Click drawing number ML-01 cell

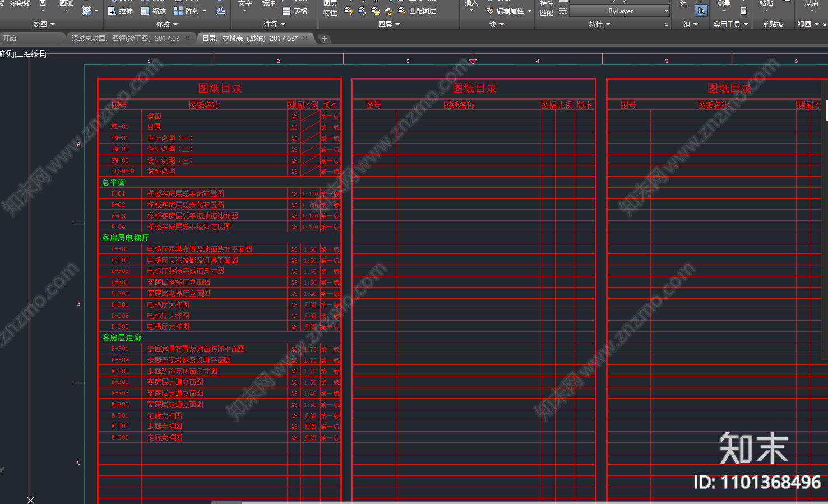tap(119, 127)
